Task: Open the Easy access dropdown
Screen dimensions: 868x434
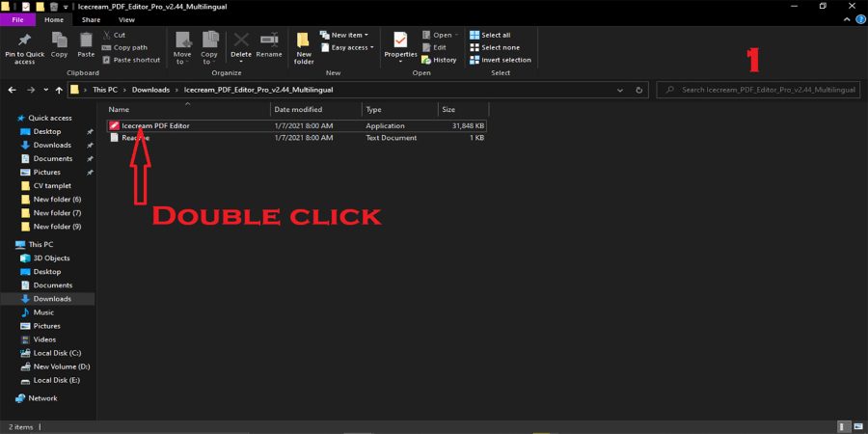Action: tap(347, 47)
